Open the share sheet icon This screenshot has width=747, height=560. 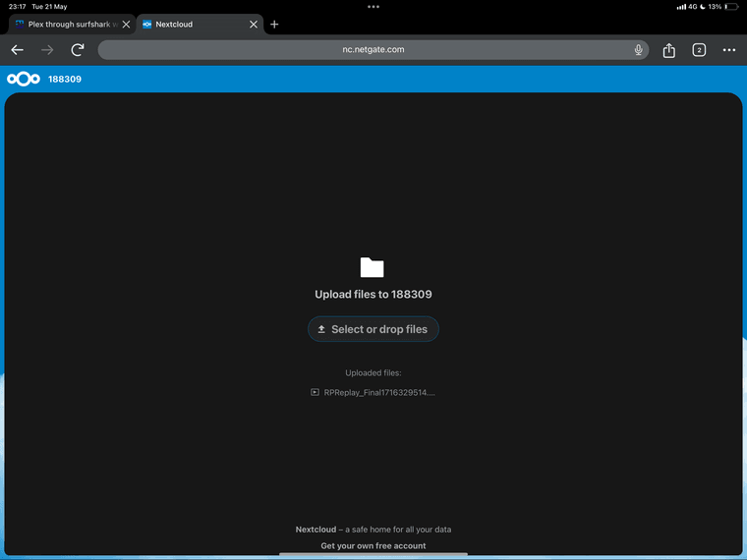tap(669, 50)
